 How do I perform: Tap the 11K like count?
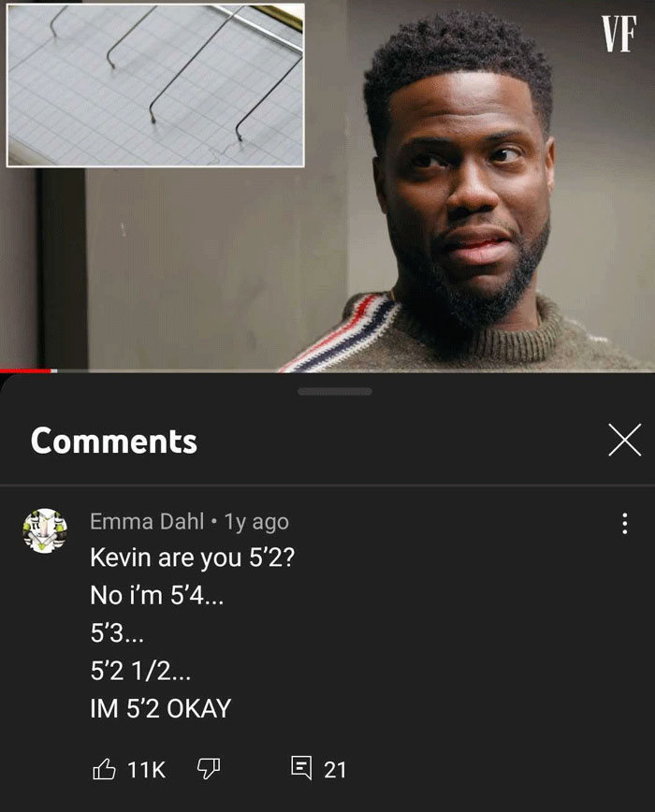pyautogui.click(x=147, y=770)
